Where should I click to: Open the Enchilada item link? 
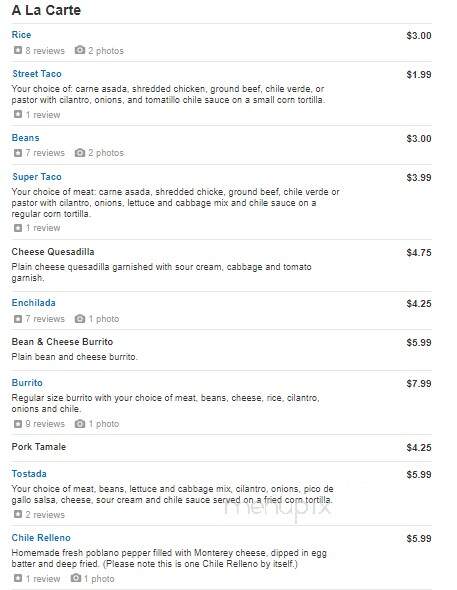pos(33,303)
